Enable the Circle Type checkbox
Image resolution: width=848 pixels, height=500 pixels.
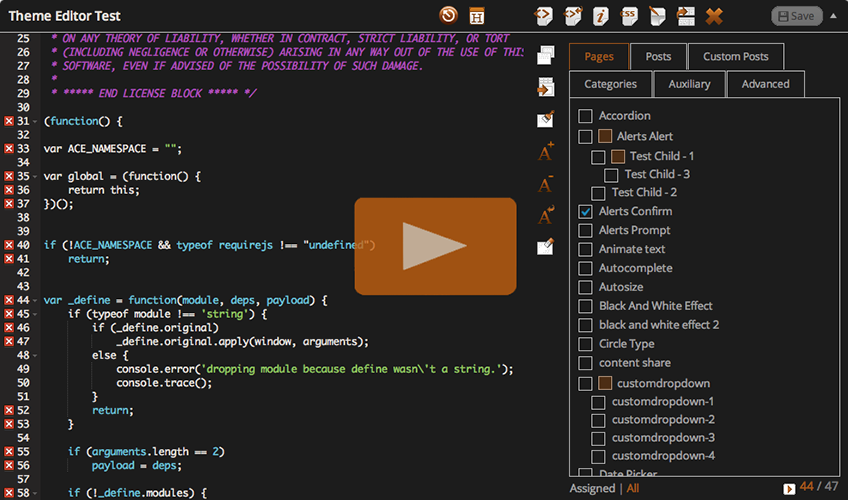coord(586,344)
